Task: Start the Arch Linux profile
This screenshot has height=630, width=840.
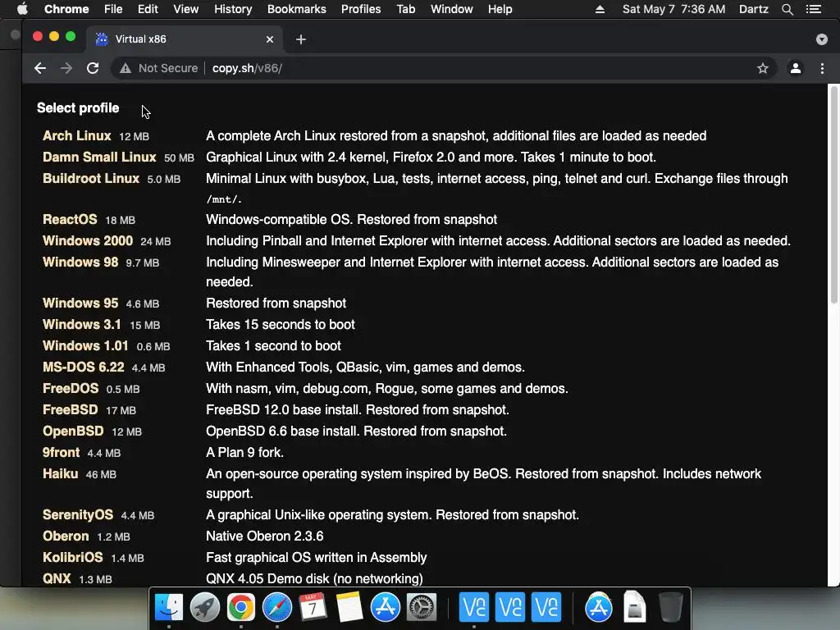Action: click(76, 136)
